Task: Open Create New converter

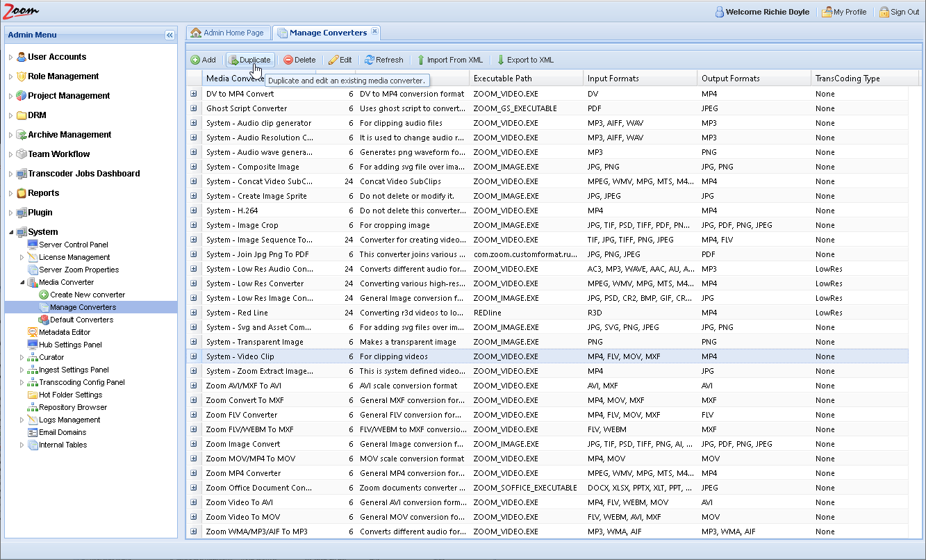Action: point(88,295)
